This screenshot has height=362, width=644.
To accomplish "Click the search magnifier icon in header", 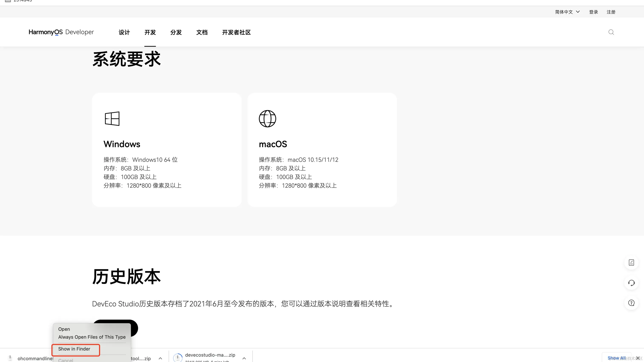I will tap(611, 32).
